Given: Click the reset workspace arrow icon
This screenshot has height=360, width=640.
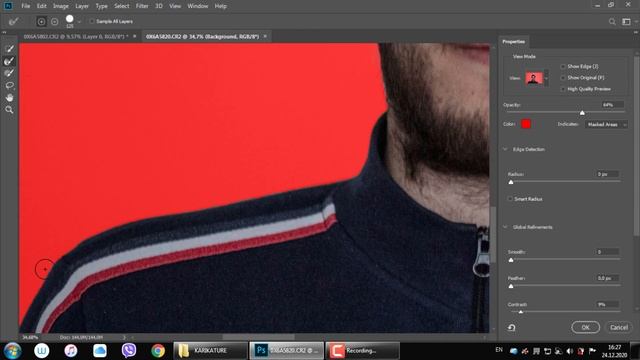Looking at the screenshot, I should [x=511, y=327].
